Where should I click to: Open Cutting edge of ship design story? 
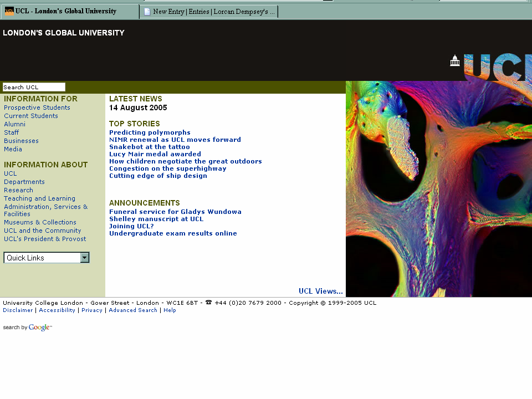coord(158,176)
